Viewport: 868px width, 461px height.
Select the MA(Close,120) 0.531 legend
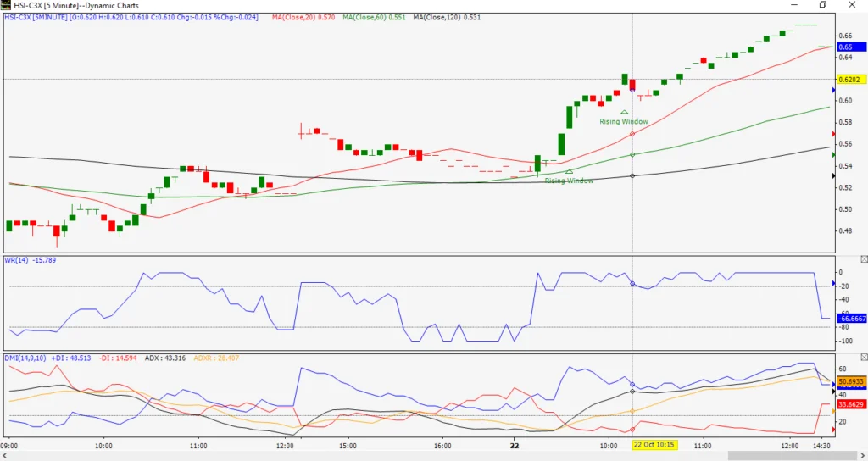click(x=447, y=17)
